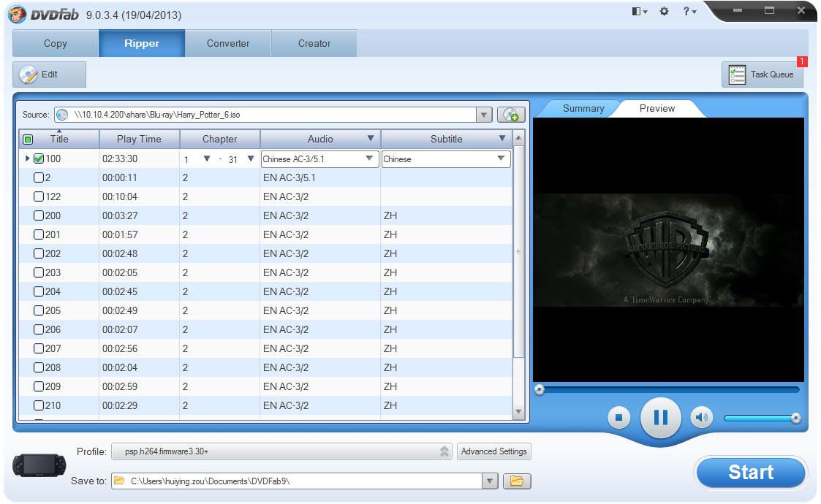This screenshot has height=504, width=821.
Task: Click title list scrollbar up arrow
Action: tap(518, 138)
